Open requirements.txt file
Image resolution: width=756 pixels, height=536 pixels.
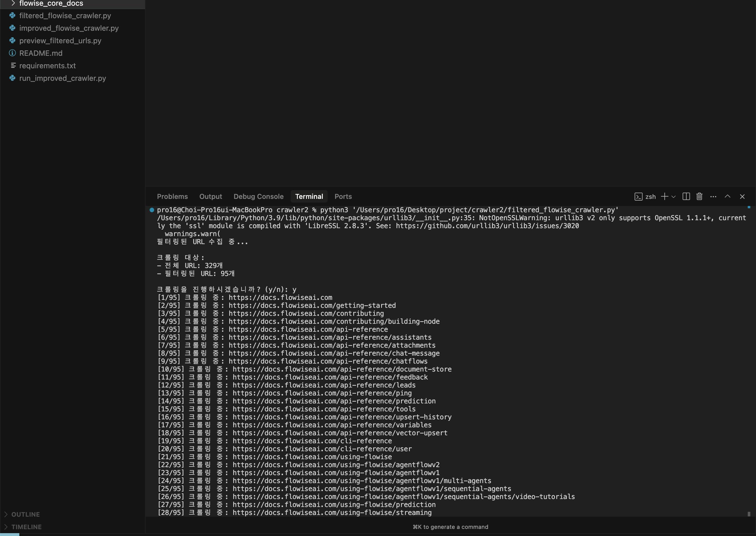pyautogui.click(x=47, y=66)
